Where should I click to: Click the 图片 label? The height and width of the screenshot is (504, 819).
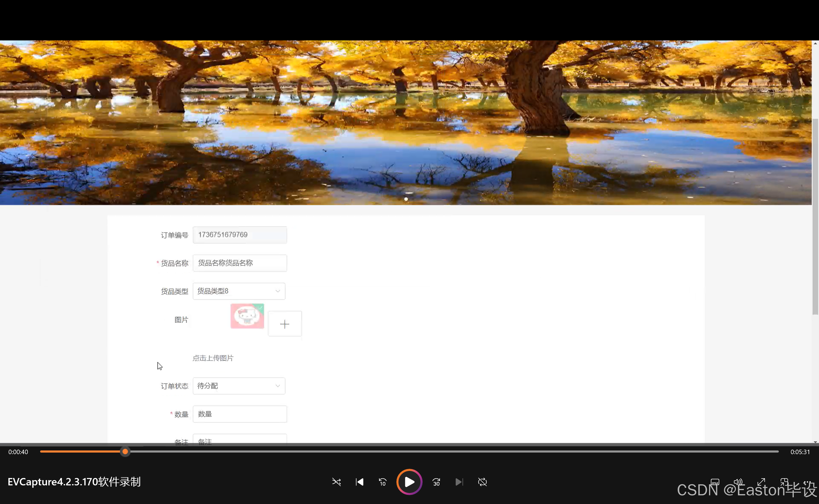point(181,320)
